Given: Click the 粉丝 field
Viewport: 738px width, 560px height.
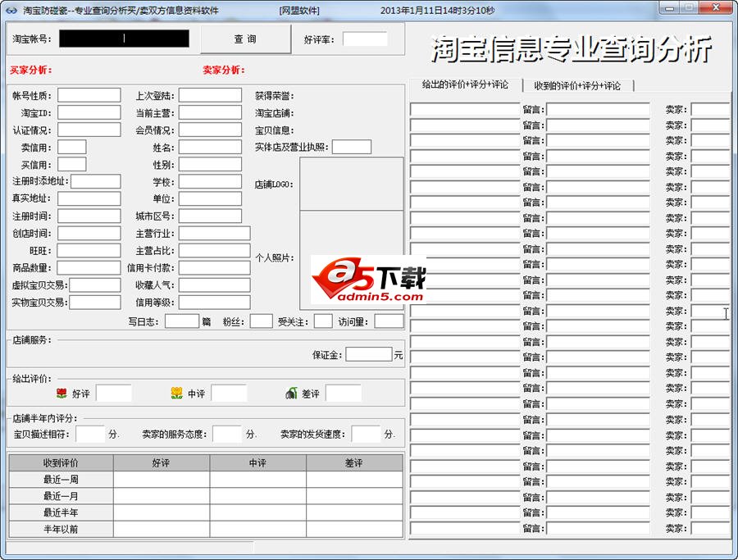Looking at the screenshot, I should pos(262,321).
